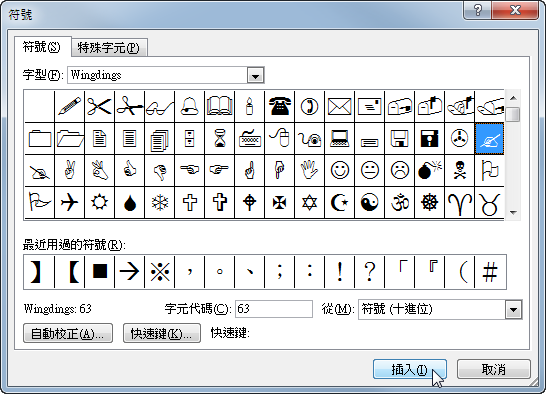Choose the skull and crossbones symbol

click(459, 170)
